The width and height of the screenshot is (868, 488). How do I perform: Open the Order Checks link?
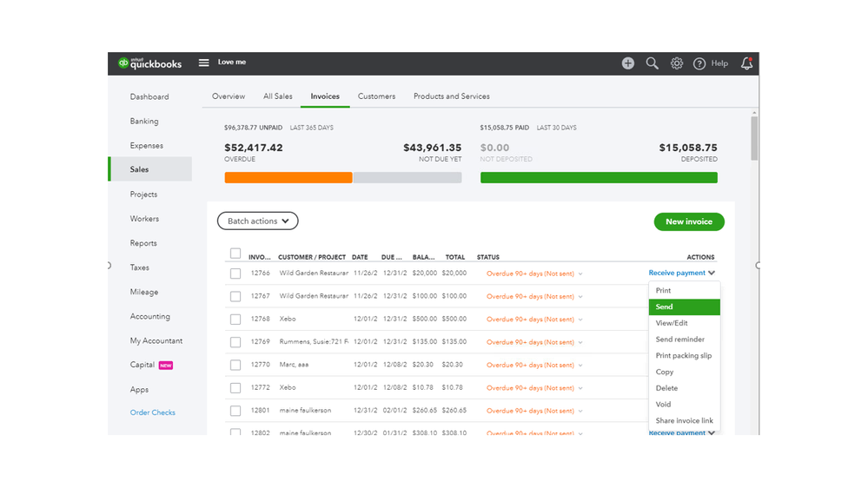pyautogui.click(x=152, y=412)
